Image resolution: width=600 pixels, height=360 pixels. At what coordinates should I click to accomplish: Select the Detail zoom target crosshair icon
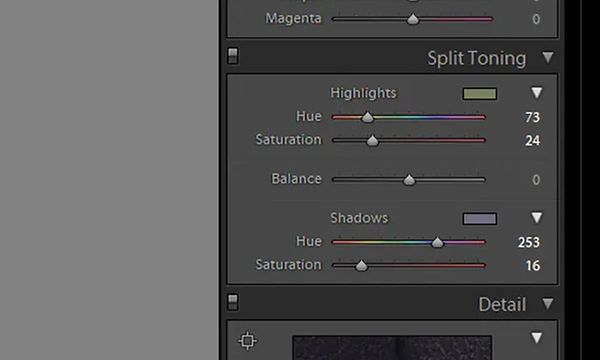[x=248, y=340]
